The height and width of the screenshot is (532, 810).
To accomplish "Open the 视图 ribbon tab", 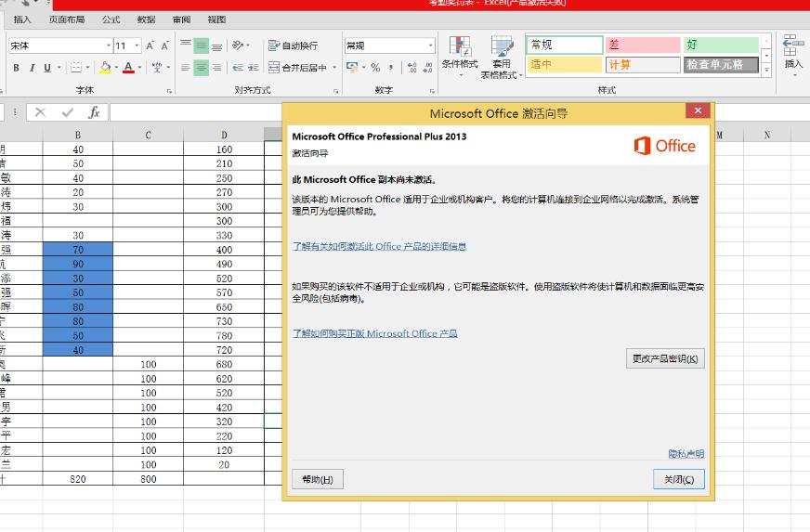I will coord(216,19).
